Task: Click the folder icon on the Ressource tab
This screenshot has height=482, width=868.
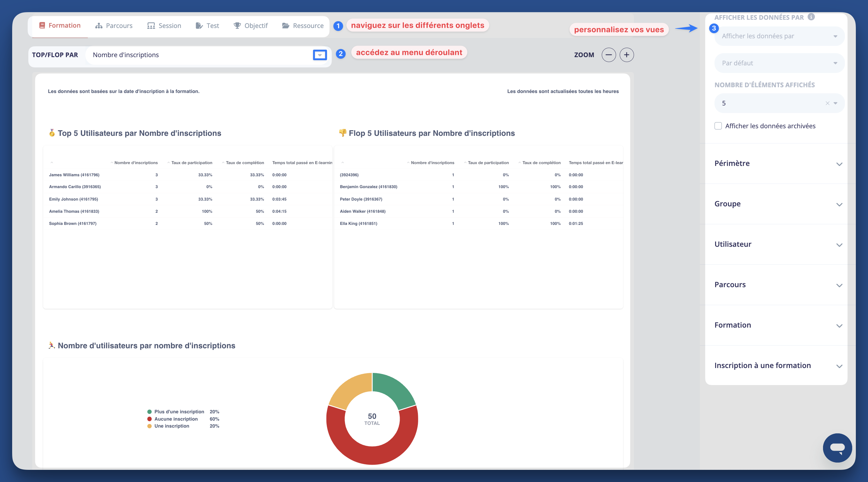Action: 285,26
